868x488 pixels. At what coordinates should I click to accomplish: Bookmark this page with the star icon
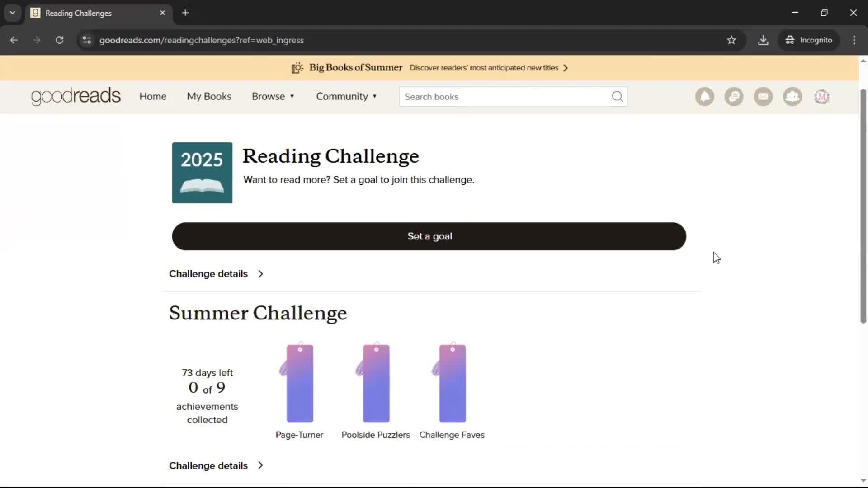click(731, 40)
